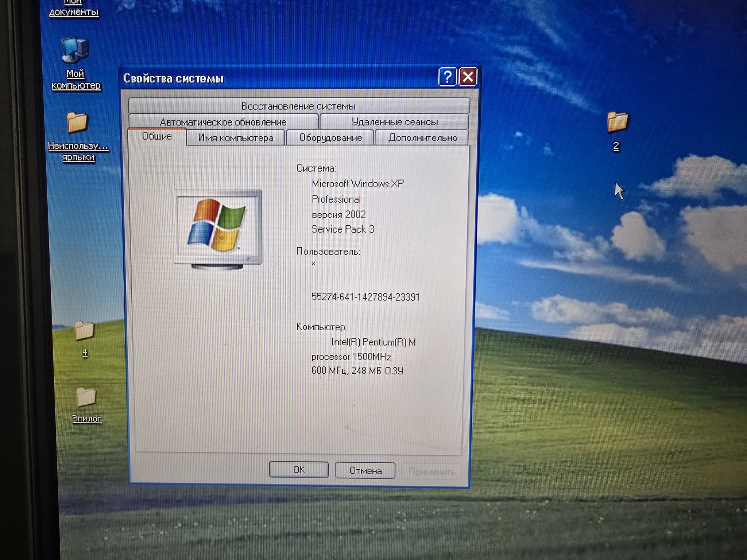The height and width of the screenshot is (560, 747).
Task: Click the Свойства системы title bar
Action: coord(277,78)
